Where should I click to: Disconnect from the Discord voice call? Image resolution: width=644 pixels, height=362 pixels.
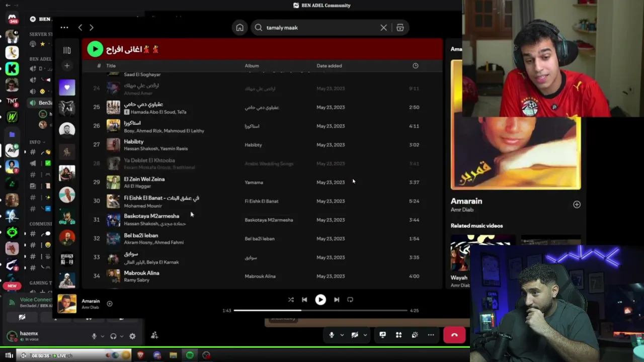click(454, 335)
